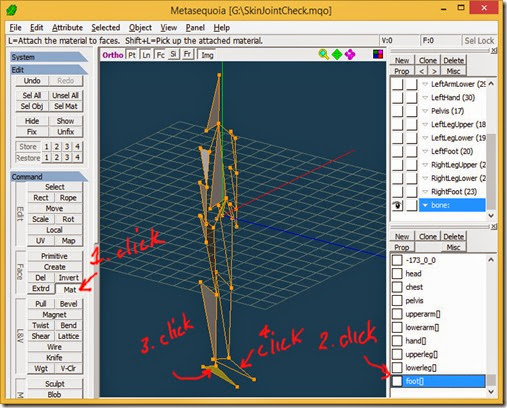
Task: Toggle Ln line display
Action: click(146, 55)
